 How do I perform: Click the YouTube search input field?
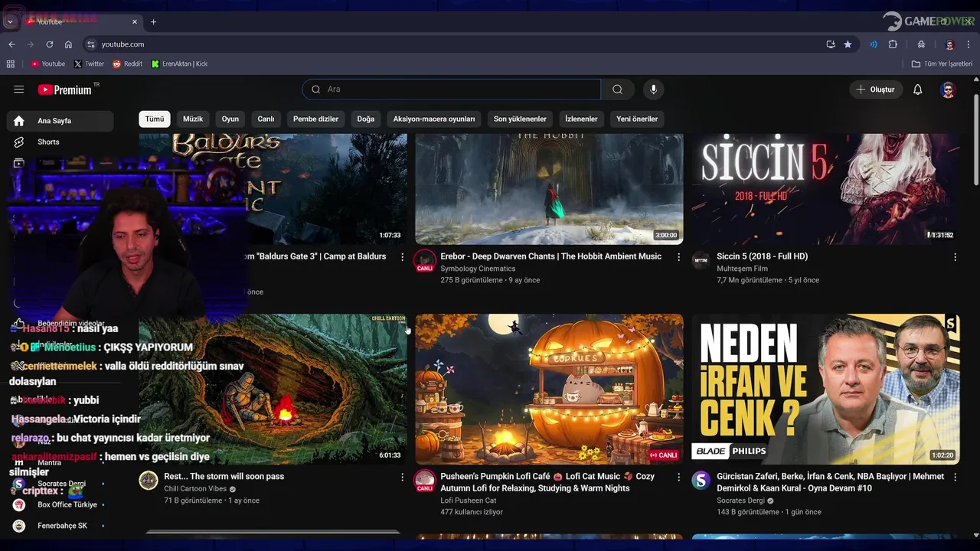pos(452,90)
